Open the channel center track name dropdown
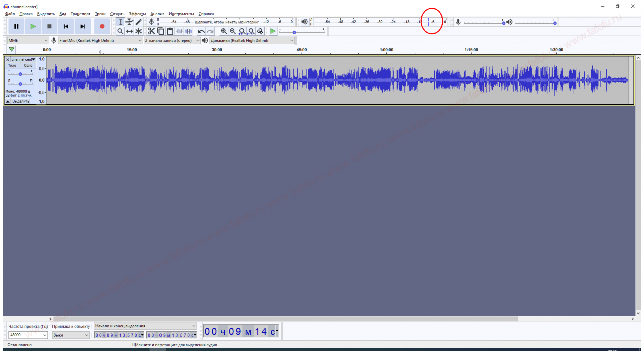 [23, 59]
